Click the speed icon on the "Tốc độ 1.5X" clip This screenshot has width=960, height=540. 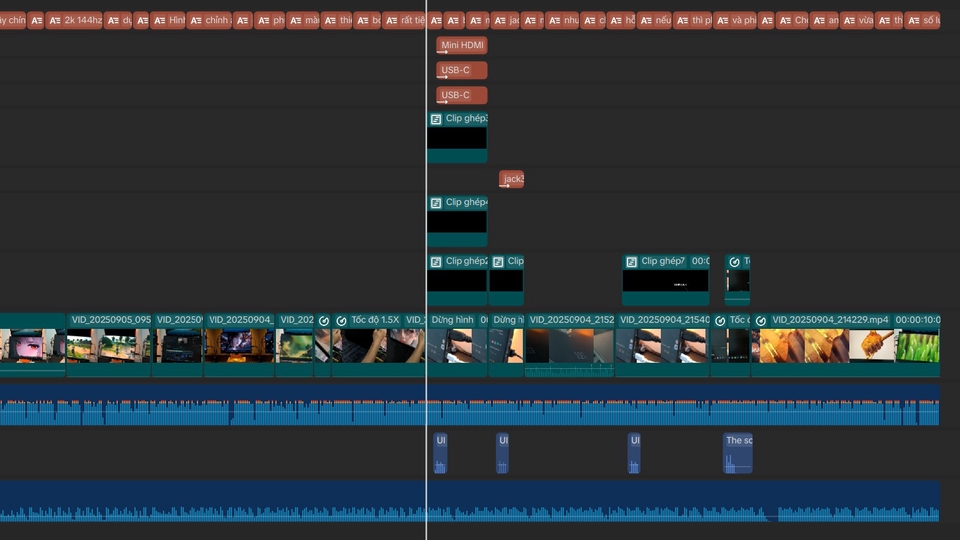coord(341,321)
